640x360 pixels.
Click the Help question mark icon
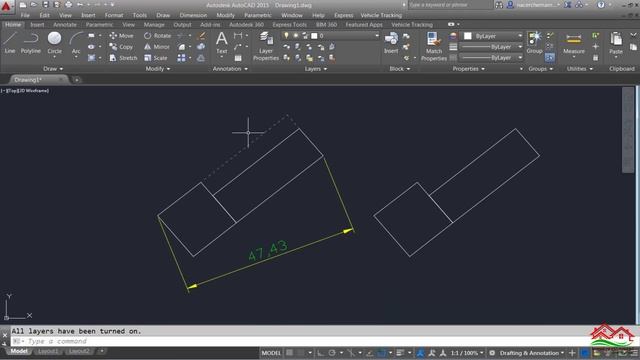[x=601, y=5]
